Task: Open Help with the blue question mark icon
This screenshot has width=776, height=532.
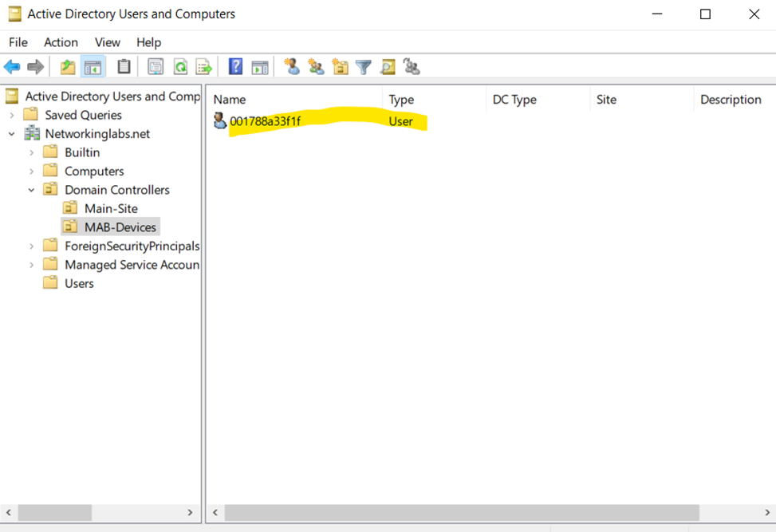Action: (x=235, y=66)
